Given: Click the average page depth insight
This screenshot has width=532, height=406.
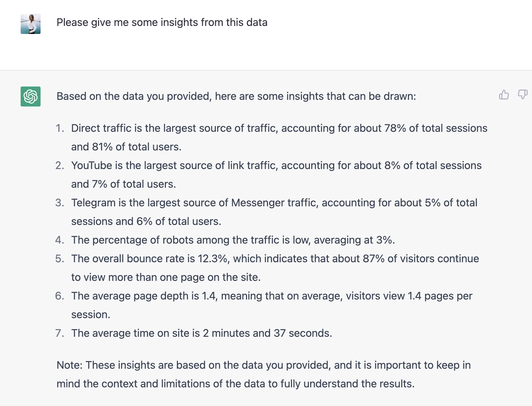Looking at the screenshot, I should [272, 305].
